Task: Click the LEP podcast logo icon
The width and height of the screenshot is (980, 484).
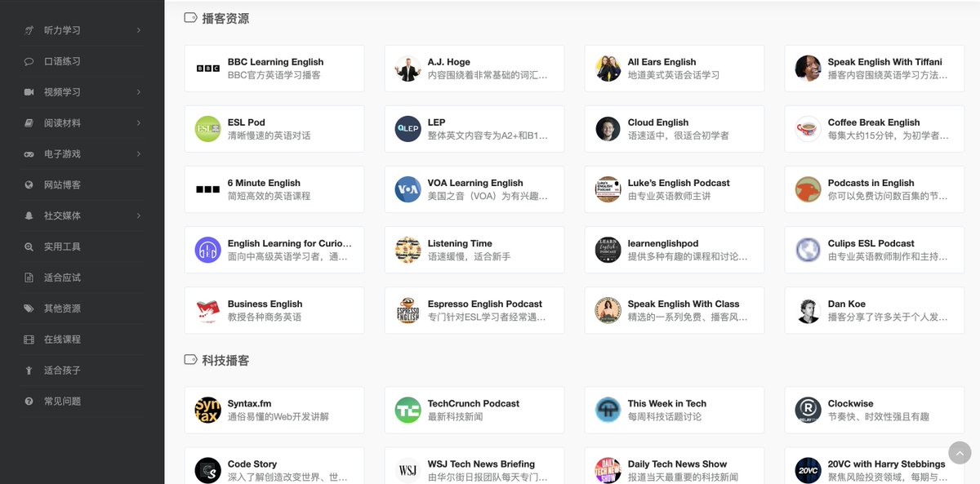Action: coord(408,129)
